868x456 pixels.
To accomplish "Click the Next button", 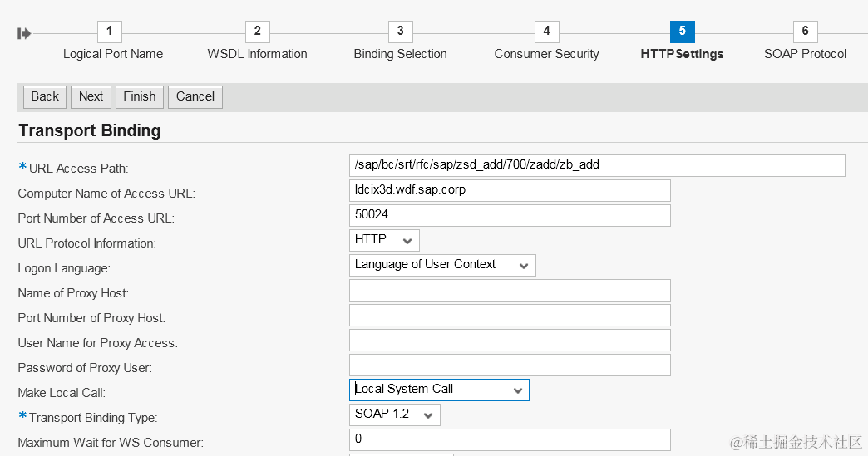I will coord(91,96).
